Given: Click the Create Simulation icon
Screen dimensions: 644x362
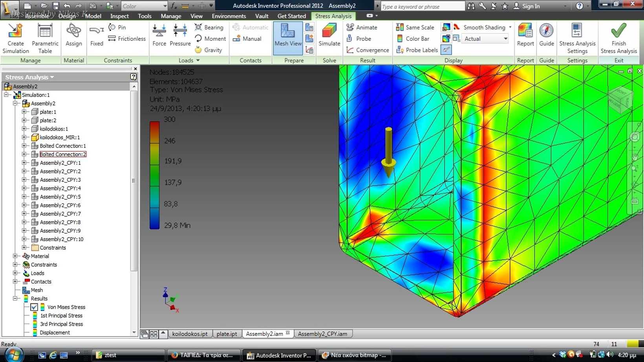Looking at the screenshot, I should (x=16, y=38).
